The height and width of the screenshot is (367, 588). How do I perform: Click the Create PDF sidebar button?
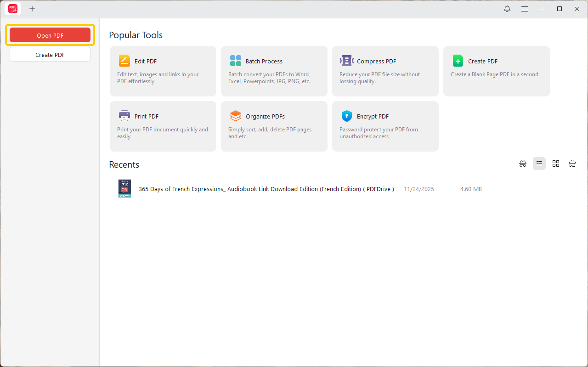click(50, 55)
